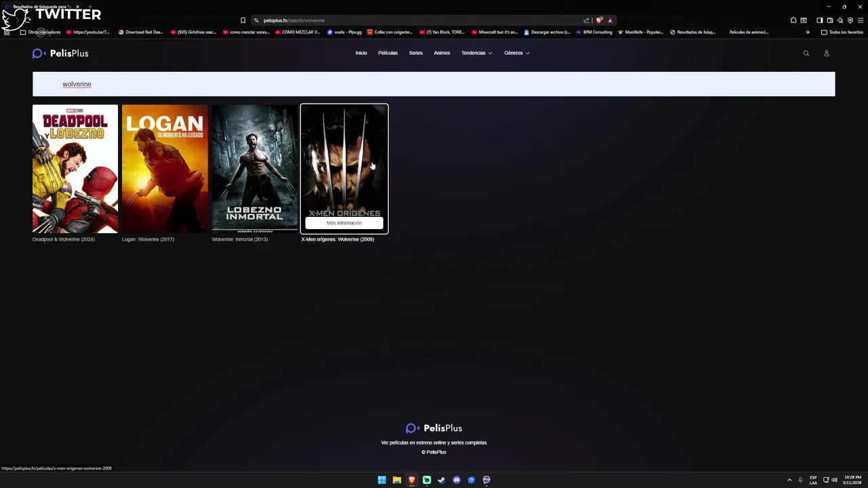
Task: Open the Minecraft but it's an... bookmark
Action: click(494, 32)
